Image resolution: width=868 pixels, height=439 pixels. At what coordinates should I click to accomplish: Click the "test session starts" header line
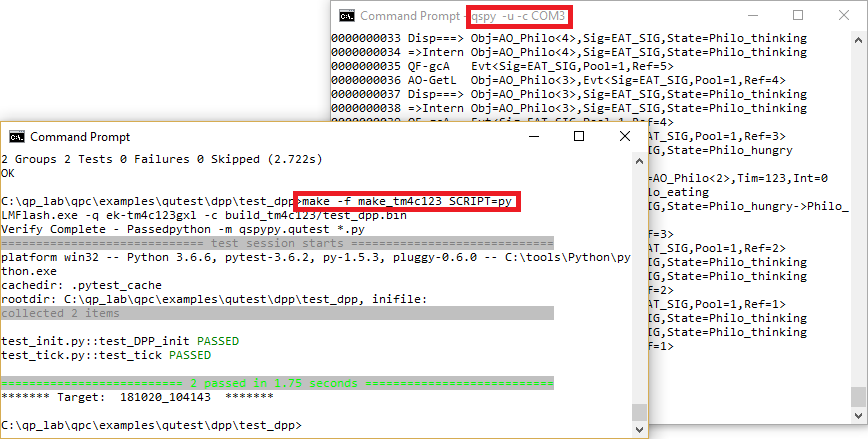pyautogui.click(x=277, y=243)
